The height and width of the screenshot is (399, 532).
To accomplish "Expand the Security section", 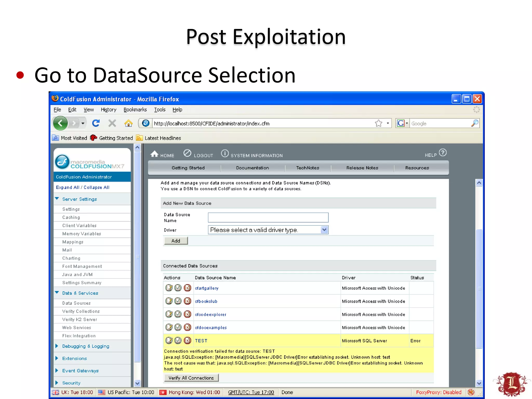I will pos(57,383).
